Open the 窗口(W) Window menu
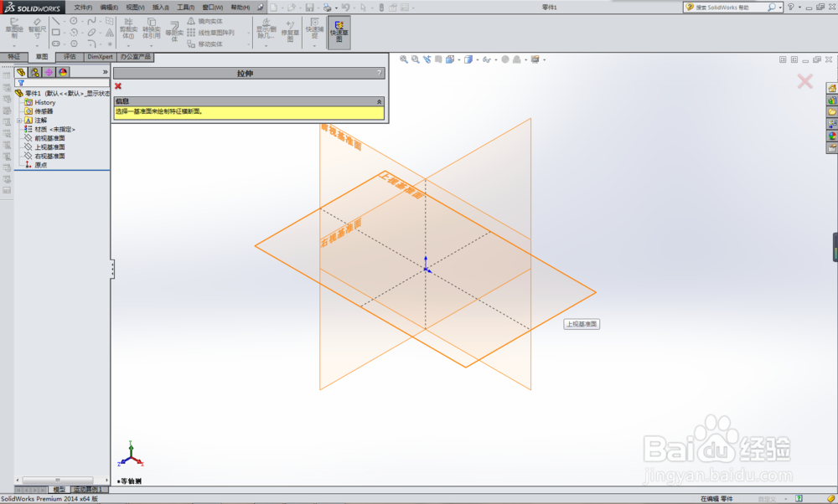838x504 pixels. (213, 8)
